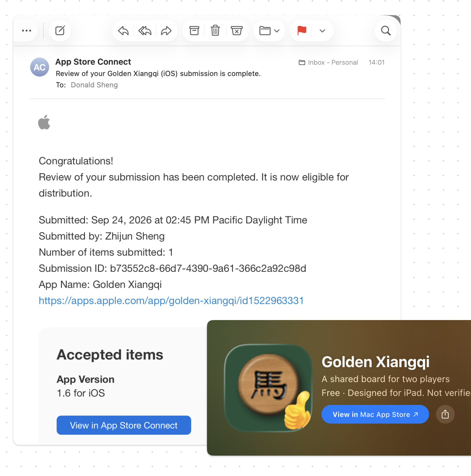
Task: Open the more options ellipsis menu
Action: [26, 31]
